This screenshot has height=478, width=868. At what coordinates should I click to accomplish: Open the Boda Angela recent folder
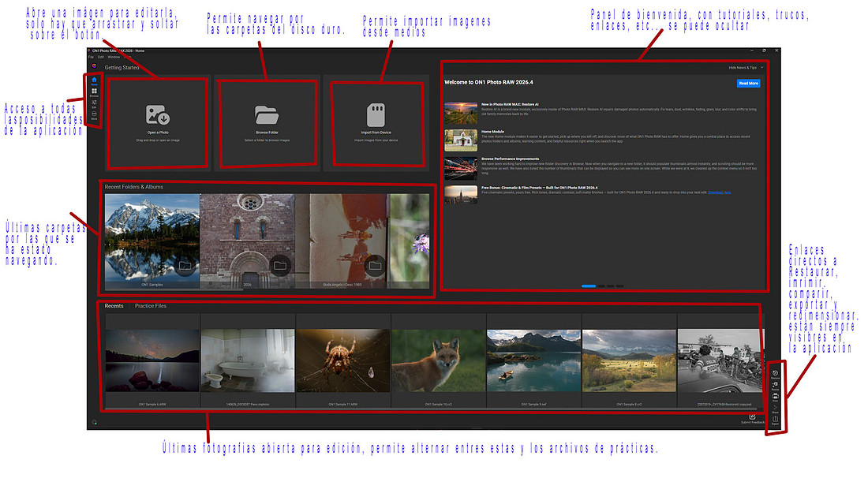[342, 241]
